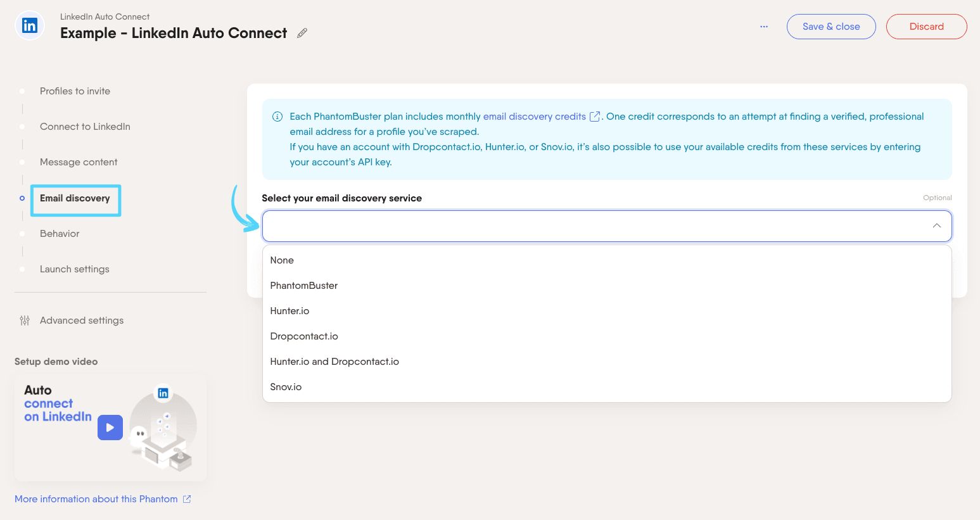Click the pencil edit title icon
The height and width of the screenshot is (520, 980).
point(302,33)
